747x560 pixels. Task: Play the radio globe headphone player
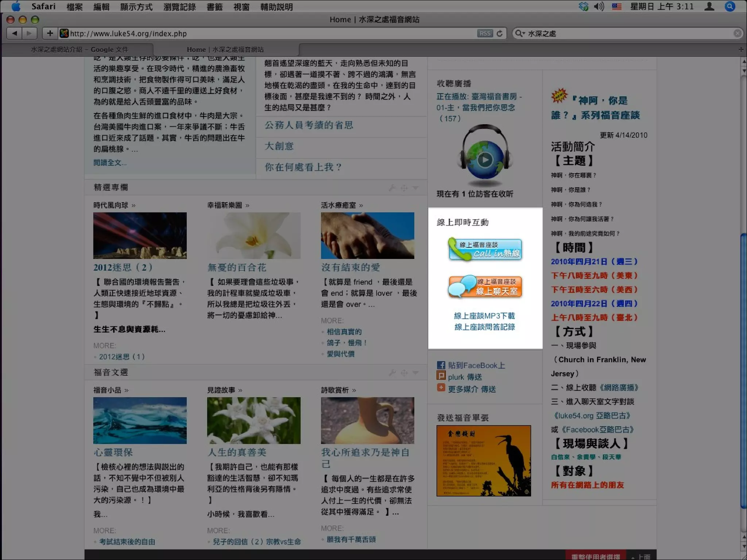tap(485, 159)
